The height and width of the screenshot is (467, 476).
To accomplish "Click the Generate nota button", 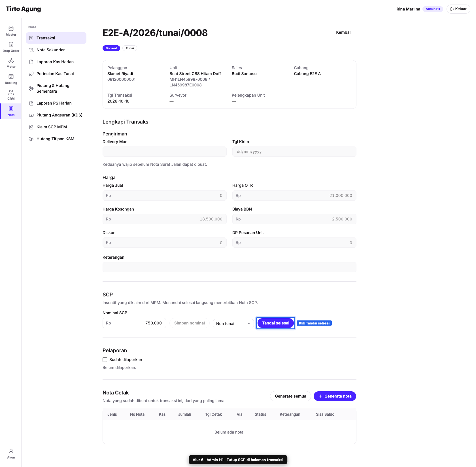I will click(335, 396).
